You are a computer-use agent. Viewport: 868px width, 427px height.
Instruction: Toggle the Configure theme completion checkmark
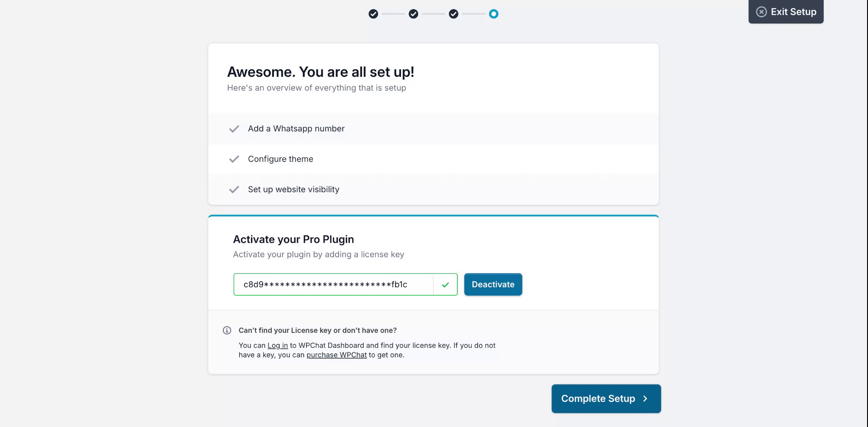pyautogui.click(x=234, y=159)
